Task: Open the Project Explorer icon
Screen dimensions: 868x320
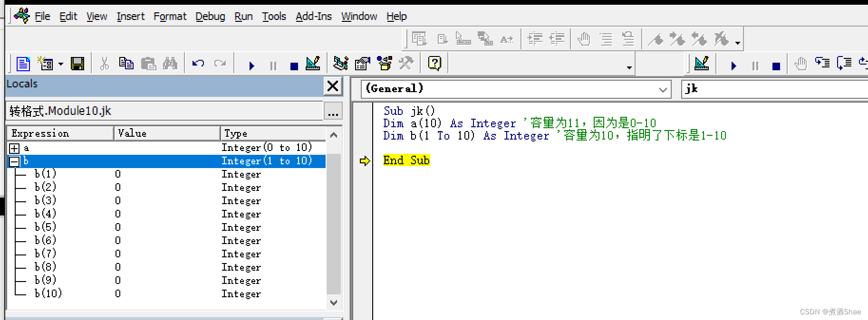Action: 340,63
